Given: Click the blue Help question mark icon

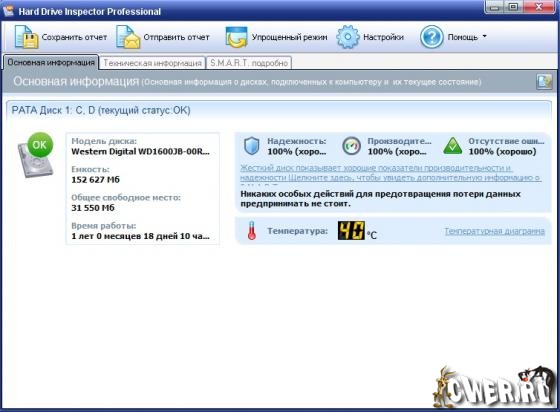Looking at the screenshot, I should (x=431, y=37).
